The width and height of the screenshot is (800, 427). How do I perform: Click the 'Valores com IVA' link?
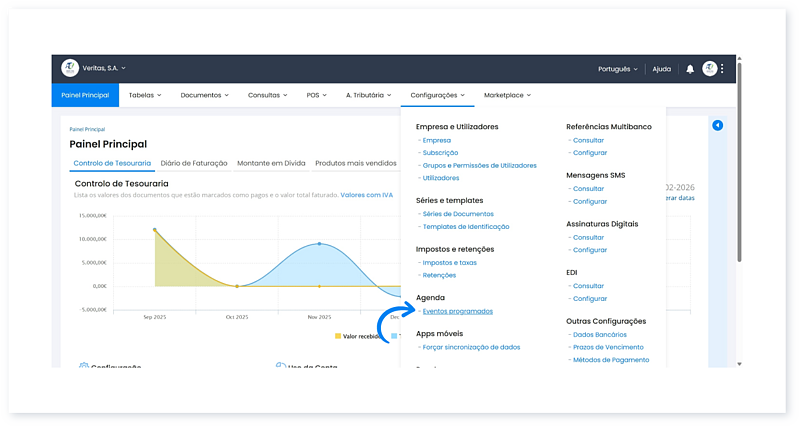click(365, 195)
